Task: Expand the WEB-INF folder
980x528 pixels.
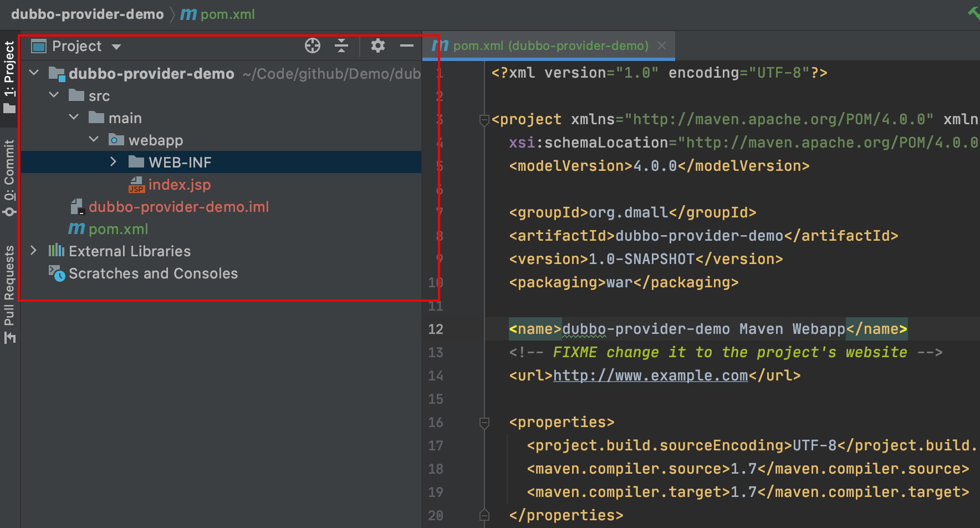Action: [114, 161]
